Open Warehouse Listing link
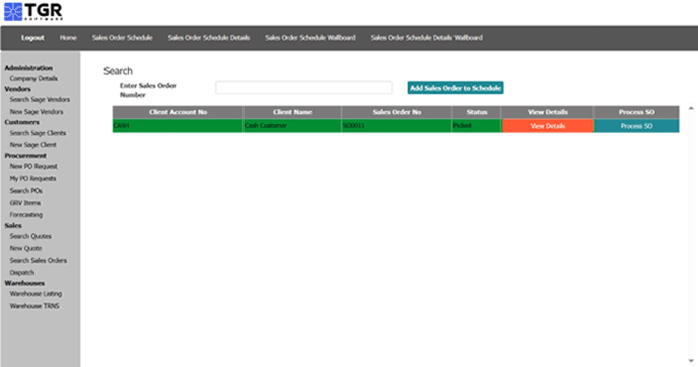698x367 pixels. (36, 294)
